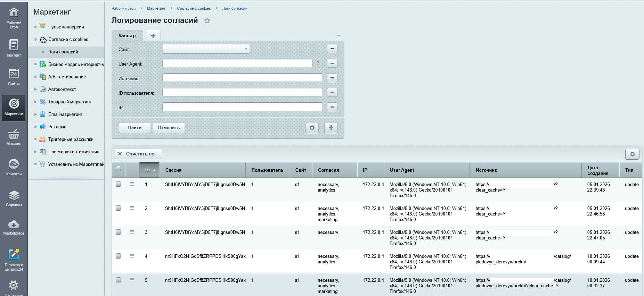Toggle the select-all checkbox in table header

(119, 169)
